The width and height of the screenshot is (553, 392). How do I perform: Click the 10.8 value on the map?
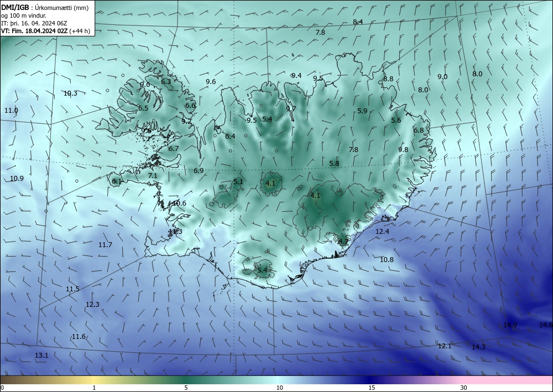click(x=387, y=260)
